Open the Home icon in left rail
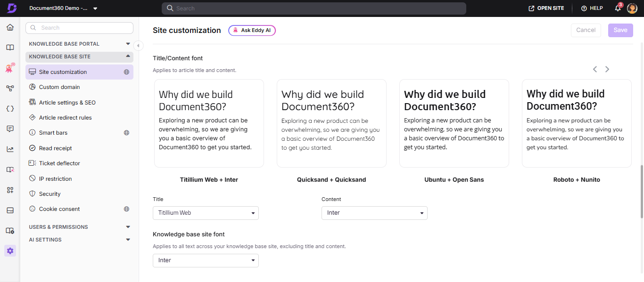This screenshot has width=644, height=282. pos(10,27)
